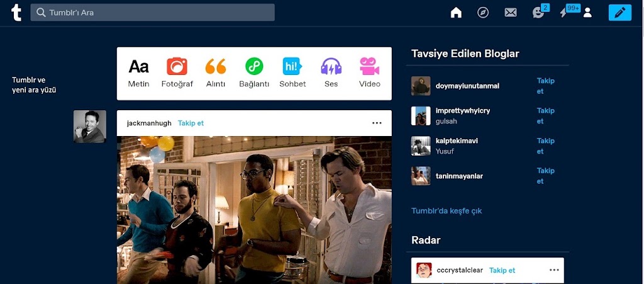The image size is (644, 284).
Task: Follow doymayiunutanmal with Takip et
Action: [546, 86]
